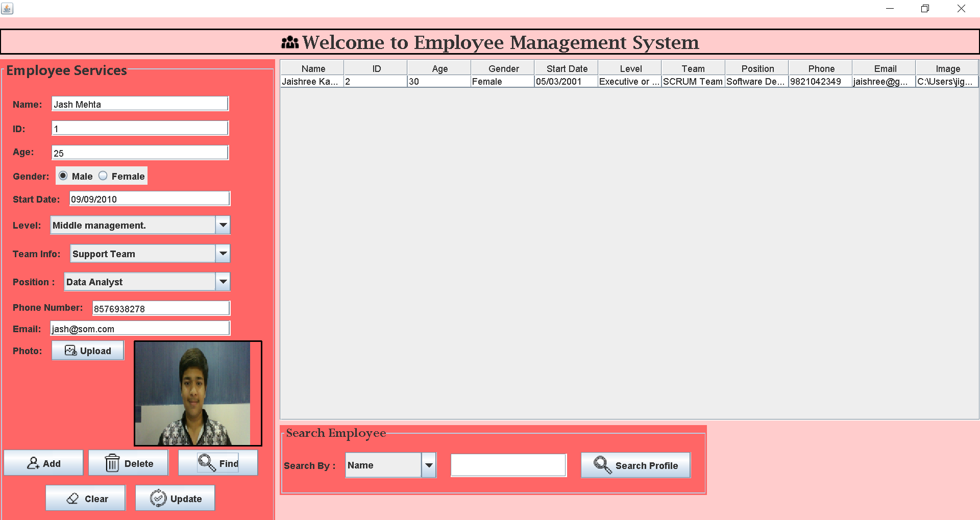Click the eraser icon on the Clear button
Image resolution: width=980 pixels, height=520 pixels.
click(72, 498)
